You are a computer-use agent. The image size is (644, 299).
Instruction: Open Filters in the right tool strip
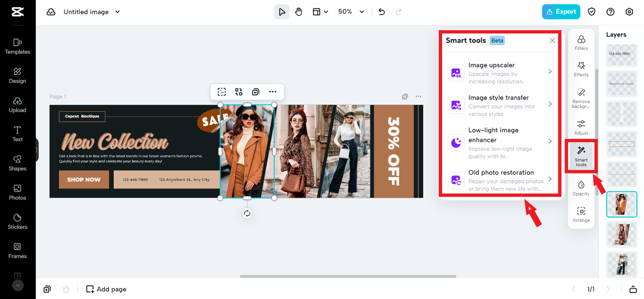(581, 43)
